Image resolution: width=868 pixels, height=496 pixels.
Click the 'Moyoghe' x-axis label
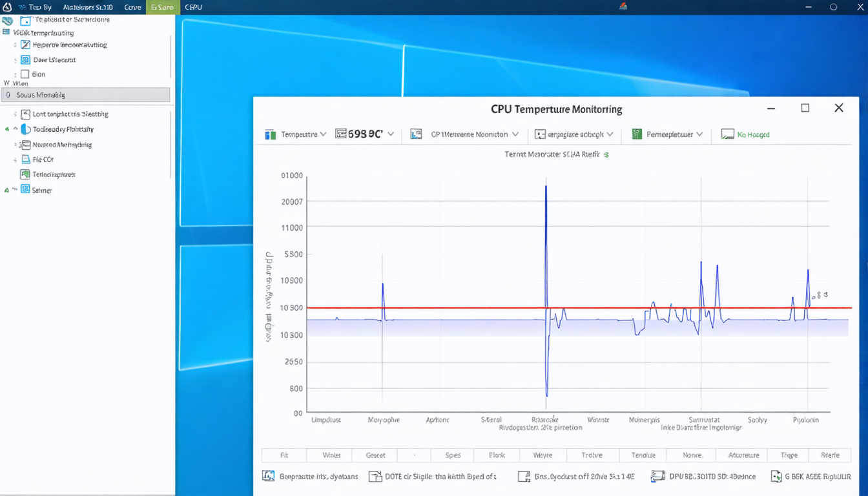pos(384,420)
